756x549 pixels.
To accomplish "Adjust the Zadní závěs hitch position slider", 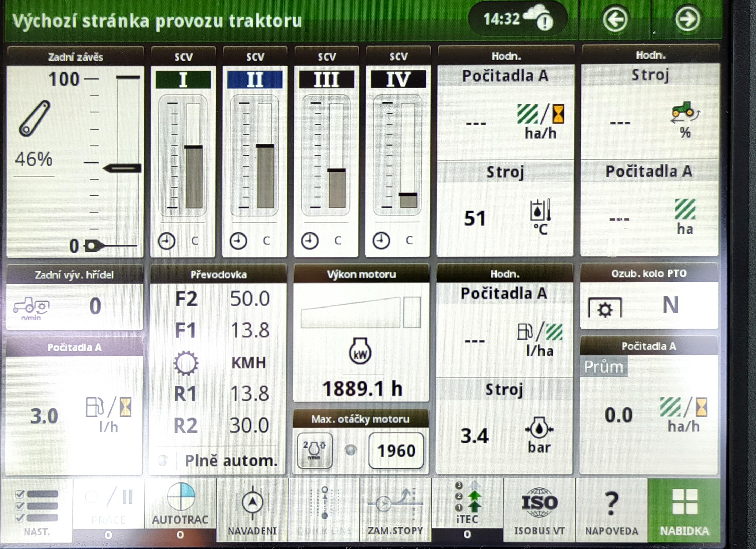I will [x=123, y=168].
